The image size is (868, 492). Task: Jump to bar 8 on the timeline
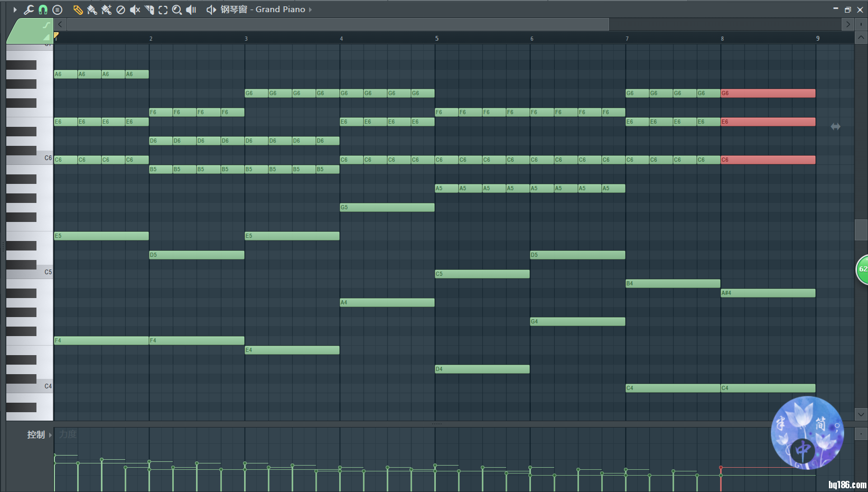point(722,39)
